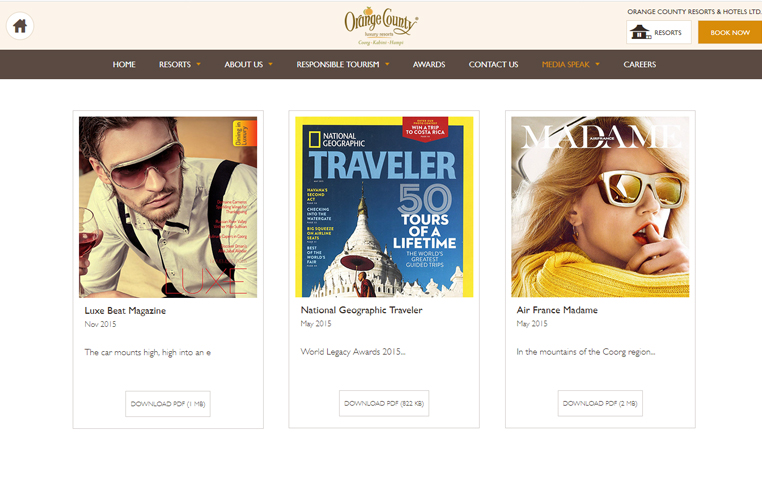This screenshot has width=762, height=498.
Task: Click the home icon in the header
Action: [x=20, y=26]
